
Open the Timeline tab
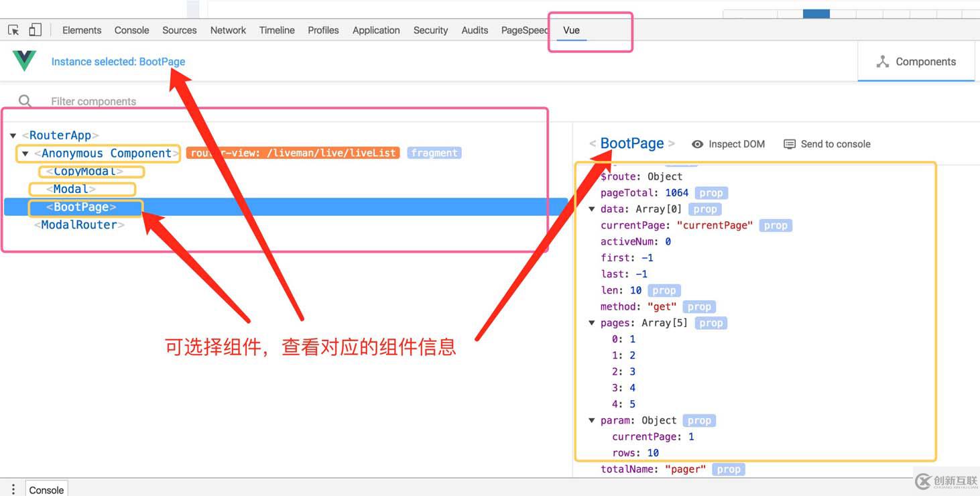[x=277, y=30]
